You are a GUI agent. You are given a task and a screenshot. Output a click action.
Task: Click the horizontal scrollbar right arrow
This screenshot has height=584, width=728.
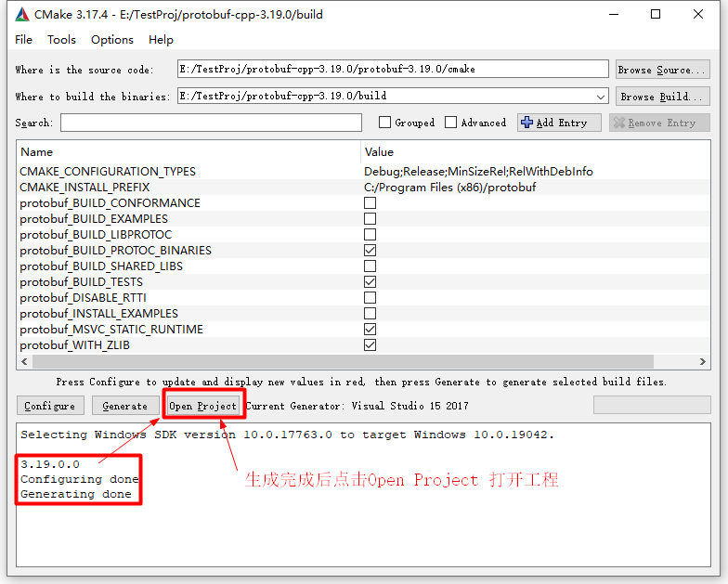pyautogui.click(x=702, y=362)
